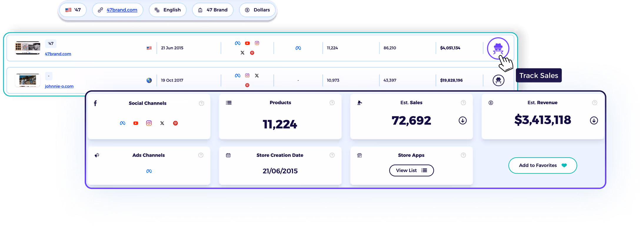
Task: Open the 47brand.com link in top pill bar
Action: coord(122,10)
